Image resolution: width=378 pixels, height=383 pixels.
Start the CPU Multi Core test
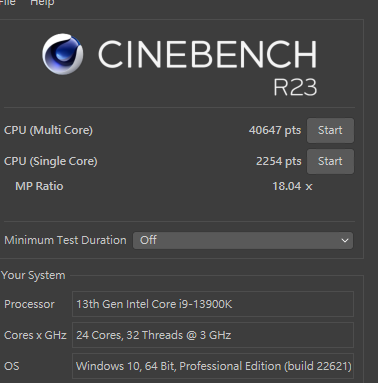pyautogui.click(x=330, y=130)
